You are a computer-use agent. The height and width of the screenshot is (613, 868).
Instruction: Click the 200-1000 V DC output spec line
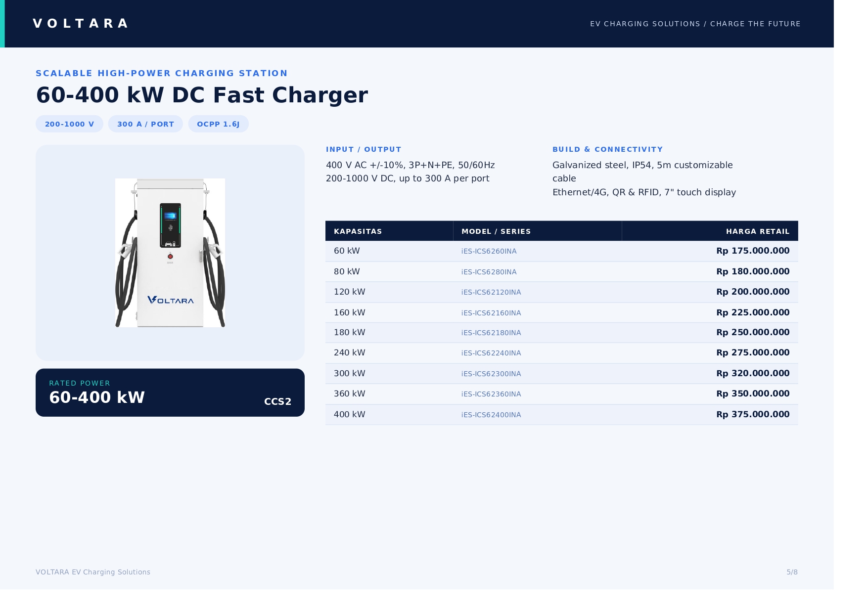coord(408,178)
